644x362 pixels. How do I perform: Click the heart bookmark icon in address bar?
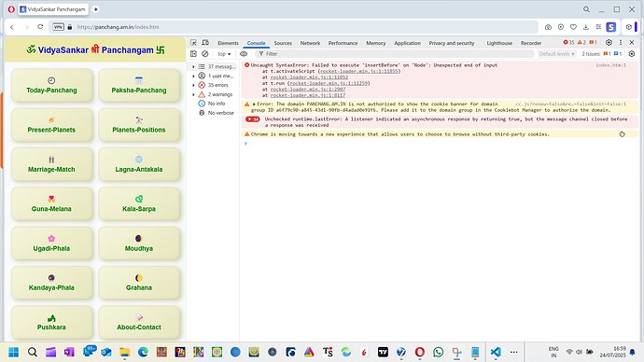(x=573, y=27)
